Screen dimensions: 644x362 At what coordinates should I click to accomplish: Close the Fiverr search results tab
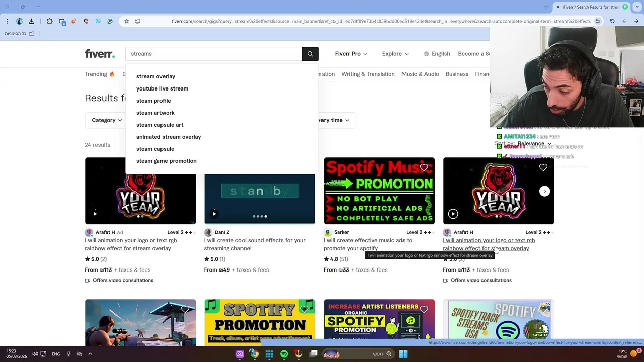click(558, 7)
